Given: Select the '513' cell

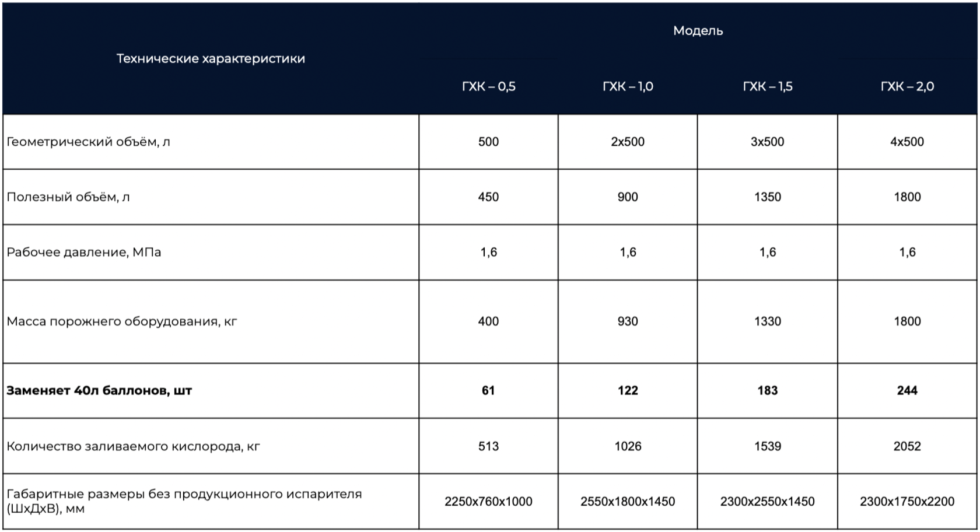Looking at the screenshot, I should coord(488,447).
